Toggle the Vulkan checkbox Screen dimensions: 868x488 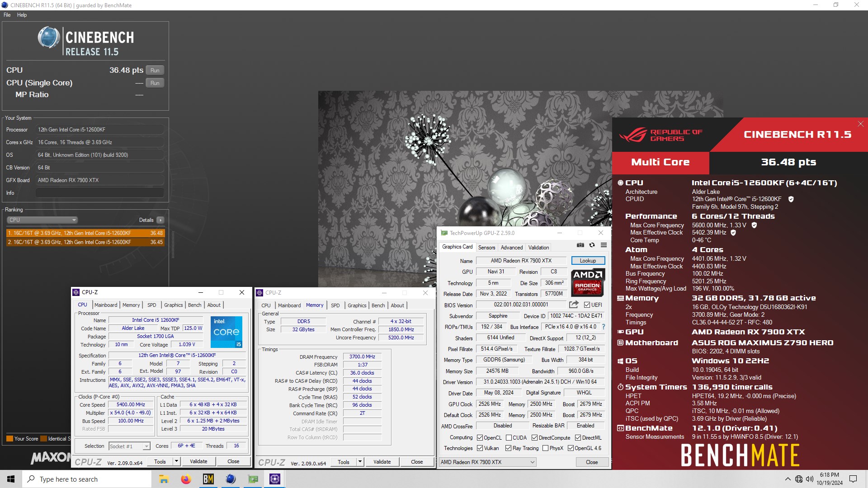coord(480,448)
